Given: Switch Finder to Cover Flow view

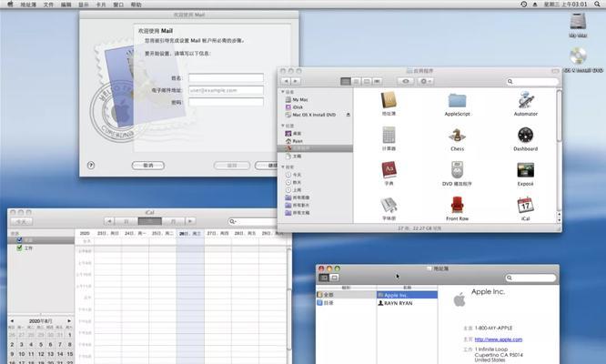Looking at the screenshot, I should tap(378, 81).
